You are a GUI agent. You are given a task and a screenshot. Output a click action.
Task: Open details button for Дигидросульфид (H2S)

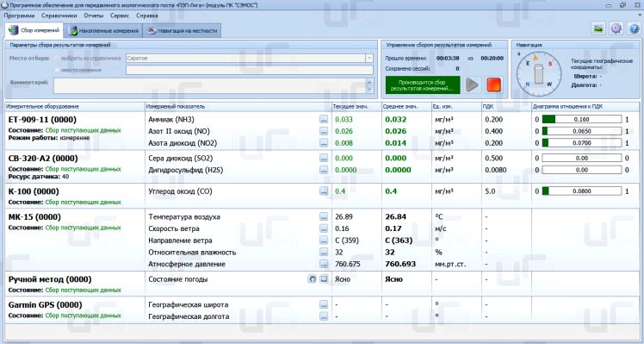[324, 171]
